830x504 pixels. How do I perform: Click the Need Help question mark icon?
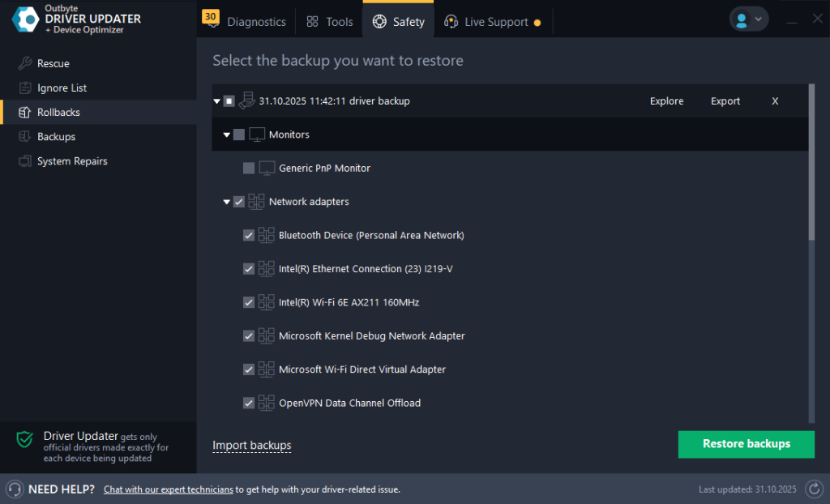pyautogui.click(x=15, y=489)
